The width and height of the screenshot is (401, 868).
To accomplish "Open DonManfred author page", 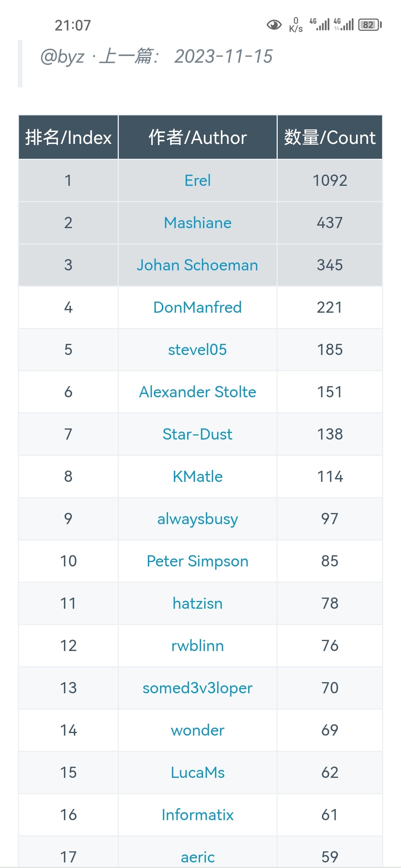I will point(198,308).
